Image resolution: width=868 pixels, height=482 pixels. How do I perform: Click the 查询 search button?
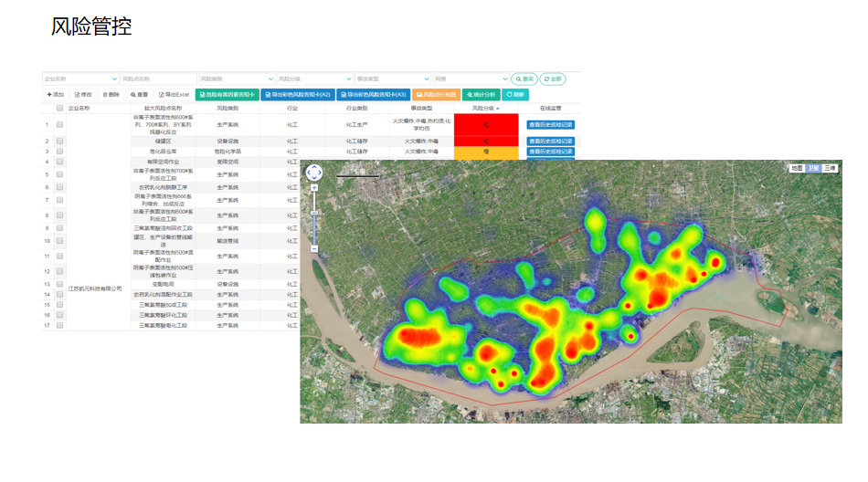[524, 79]
